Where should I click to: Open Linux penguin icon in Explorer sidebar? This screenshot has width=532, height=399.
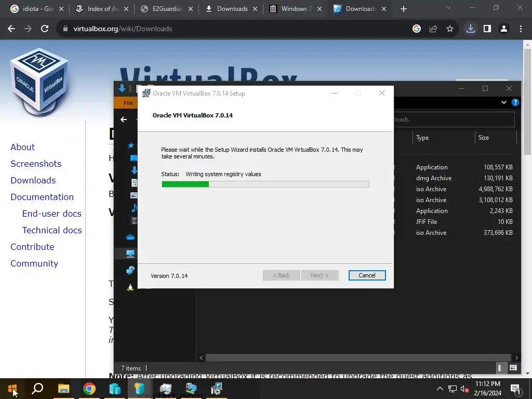coord(130,287)
